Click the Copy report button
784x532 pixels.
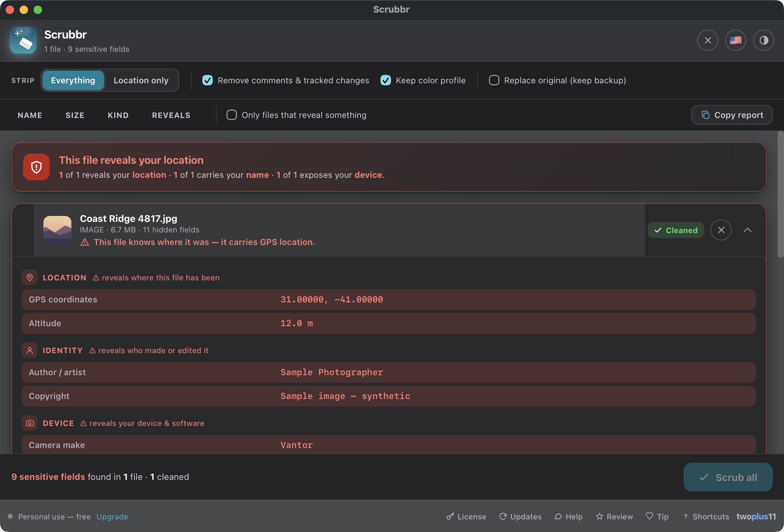click(732, 115)
